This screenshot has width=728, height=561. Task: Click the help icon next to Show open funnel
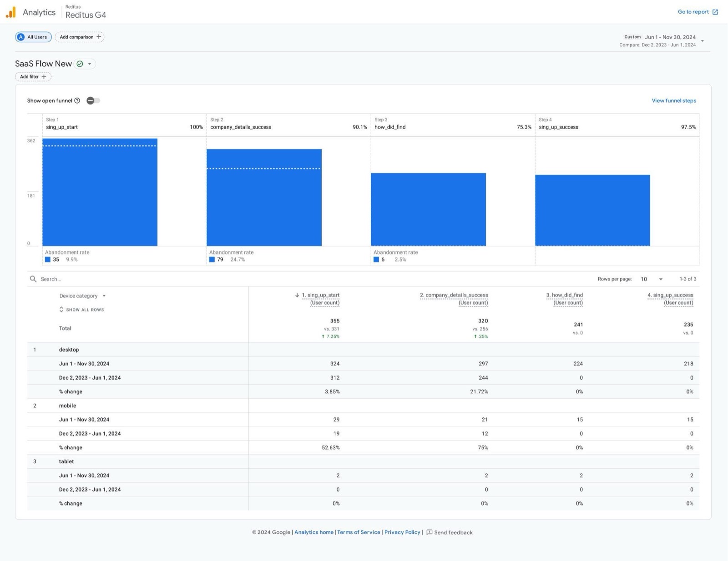(77, 100)
